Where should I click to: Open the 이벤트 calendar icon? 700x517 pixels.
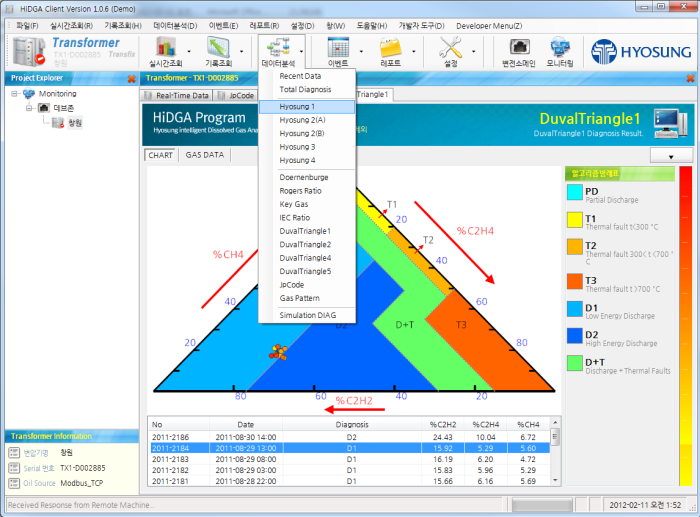(x=338, y=46)
